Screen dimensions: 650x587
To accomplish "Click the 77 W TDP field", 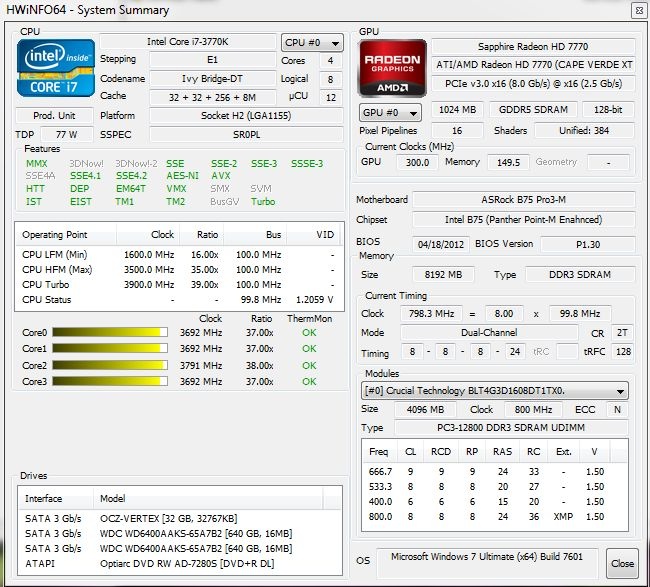I will 67,134.
